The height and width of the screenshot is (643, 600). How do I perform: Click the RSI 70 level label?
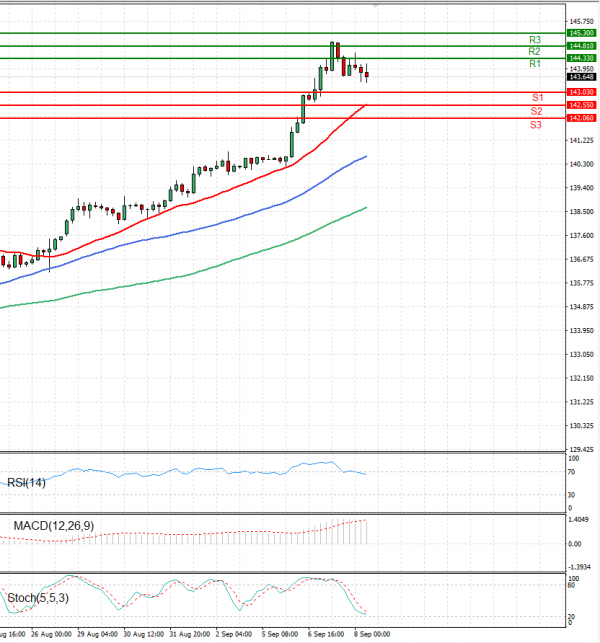pos(571,472)
